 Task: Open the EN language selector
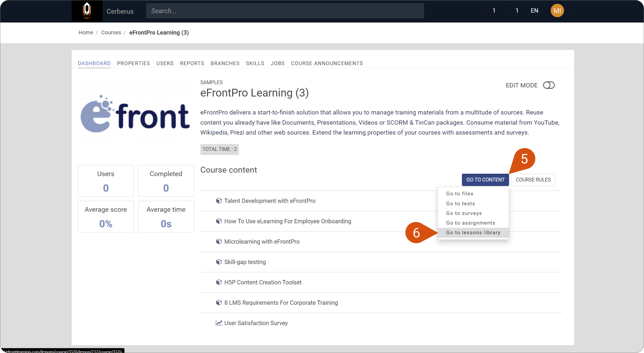click(x=534, y=11)
